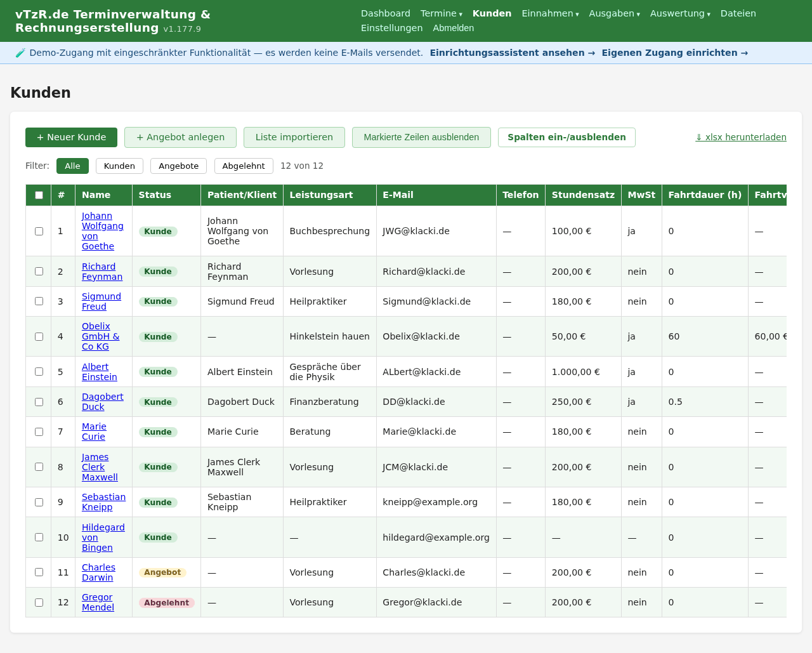Click the Abgelehnt status badge for Gregor Mendel
This screenshot has height=653, width=812.
pyautogui.click(x=167, y=603)
